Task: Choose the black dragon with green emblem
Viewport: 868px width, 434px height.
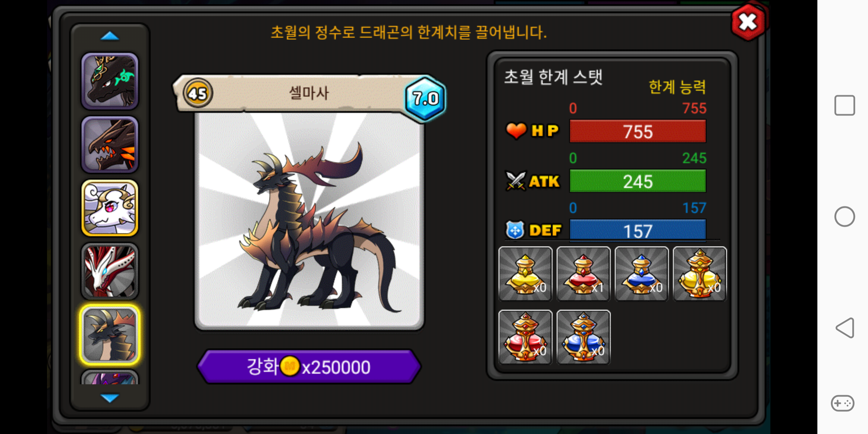Action: point(110,81)
